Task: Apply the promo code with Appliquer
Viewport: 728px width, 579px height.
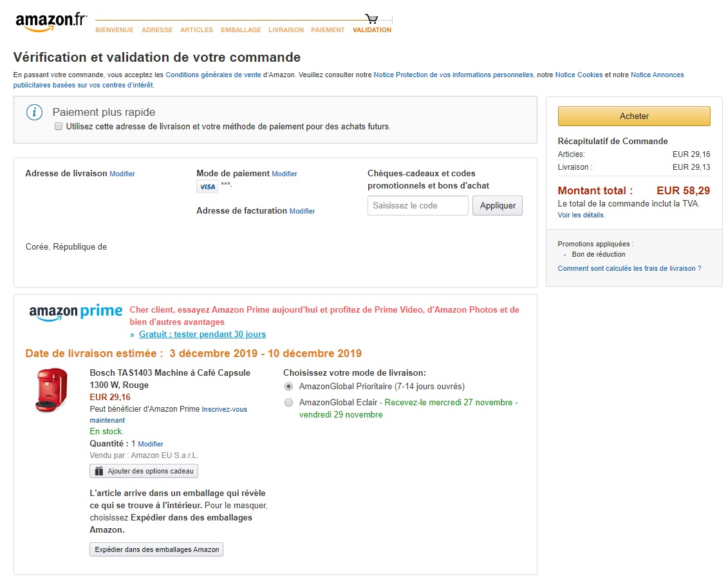Action: [x=498, y=206]
